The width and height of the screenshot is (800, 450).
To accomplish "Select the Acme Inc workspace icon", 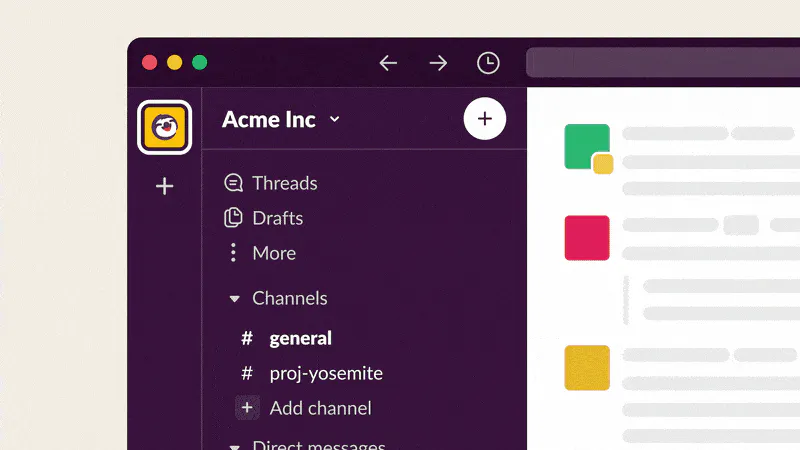I will tap(164, 127).
